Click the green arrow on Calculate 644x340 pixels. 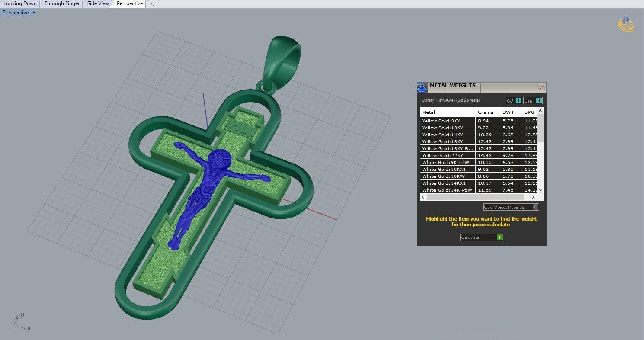point(500,237)
